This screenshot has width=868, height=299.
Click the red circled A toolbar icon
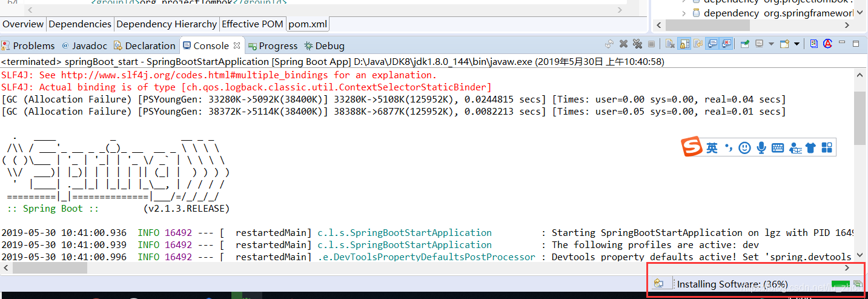(x=827, y=44)
